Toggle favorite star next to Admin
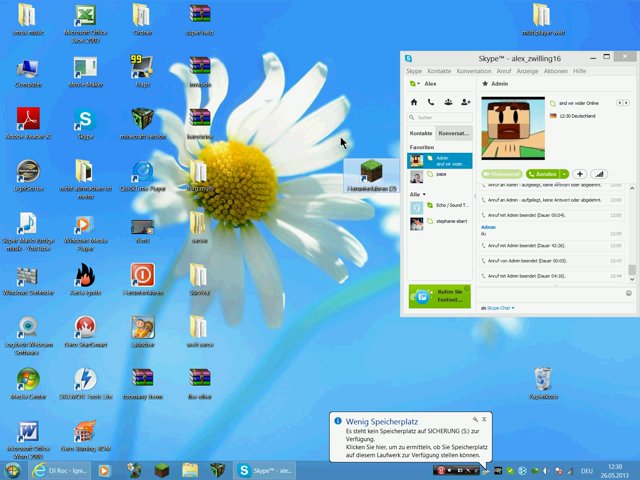 pyautogui.click(x=486, y=85)
